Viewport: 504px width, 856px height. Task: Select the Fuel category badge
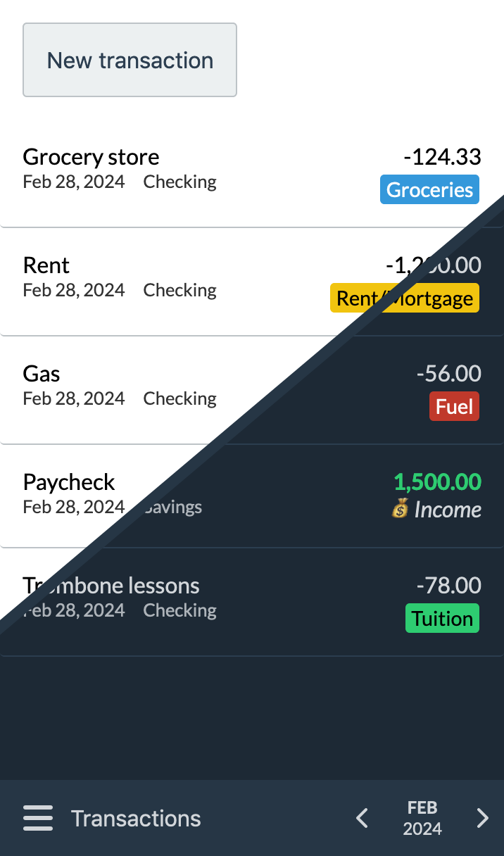coord(454,406)
